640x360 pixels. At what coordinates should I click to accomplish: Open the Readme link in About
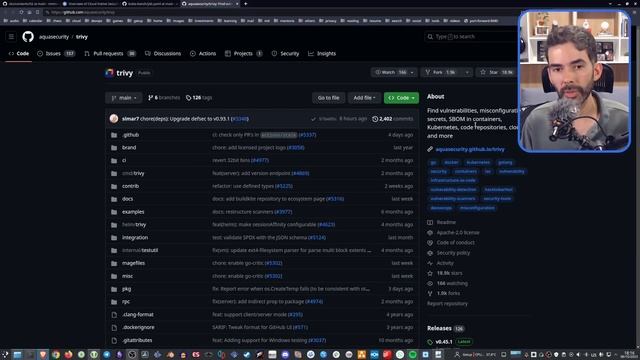pos(446,222)
